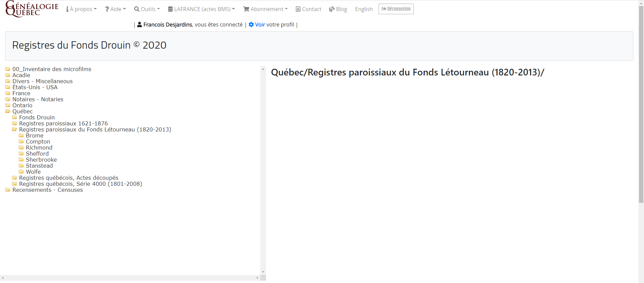Click the Déconnexion button

click(x=396, y=9)
